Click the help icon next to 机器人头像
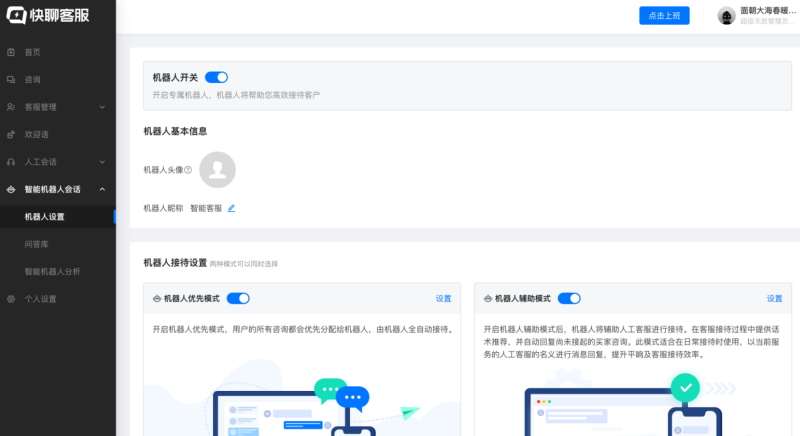This screenshot has width=800, height=436. [188, 170]
